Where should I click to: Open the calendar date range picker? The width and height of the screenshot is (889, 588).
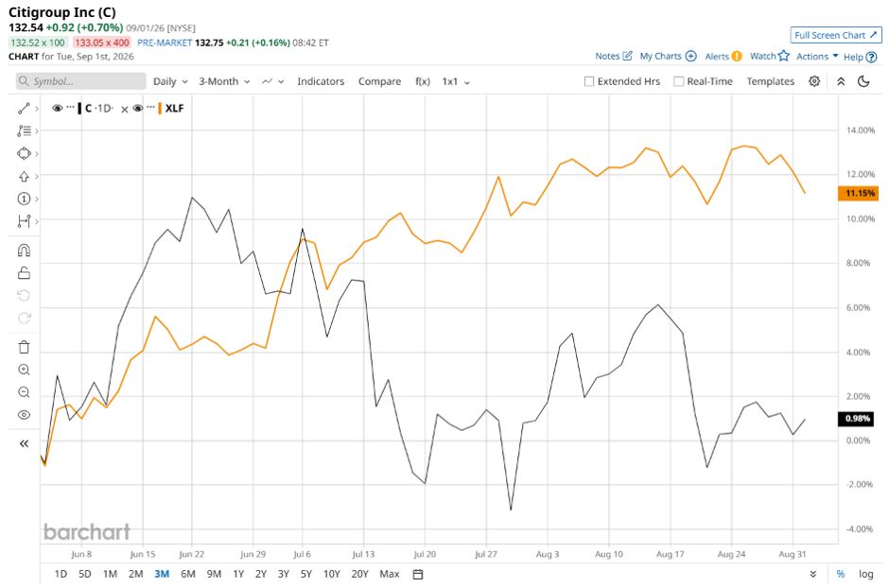pos(418,574)
